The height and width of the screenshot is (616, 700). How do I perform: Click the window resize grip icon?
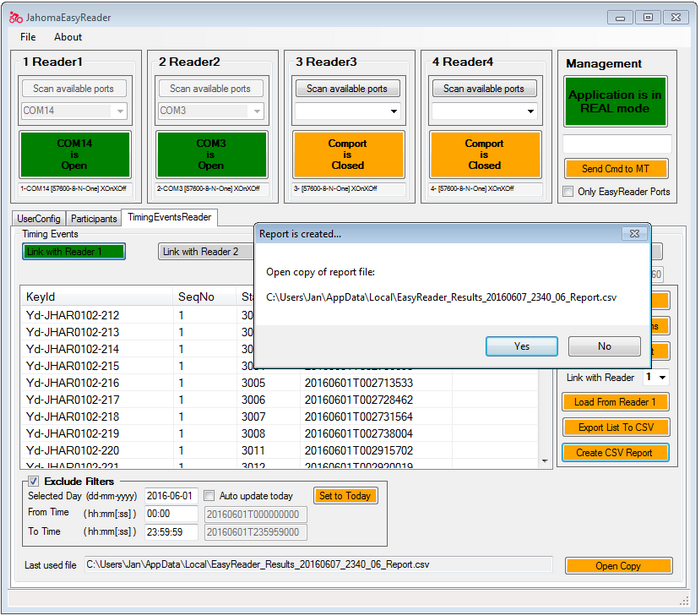(x=684, y=601)
